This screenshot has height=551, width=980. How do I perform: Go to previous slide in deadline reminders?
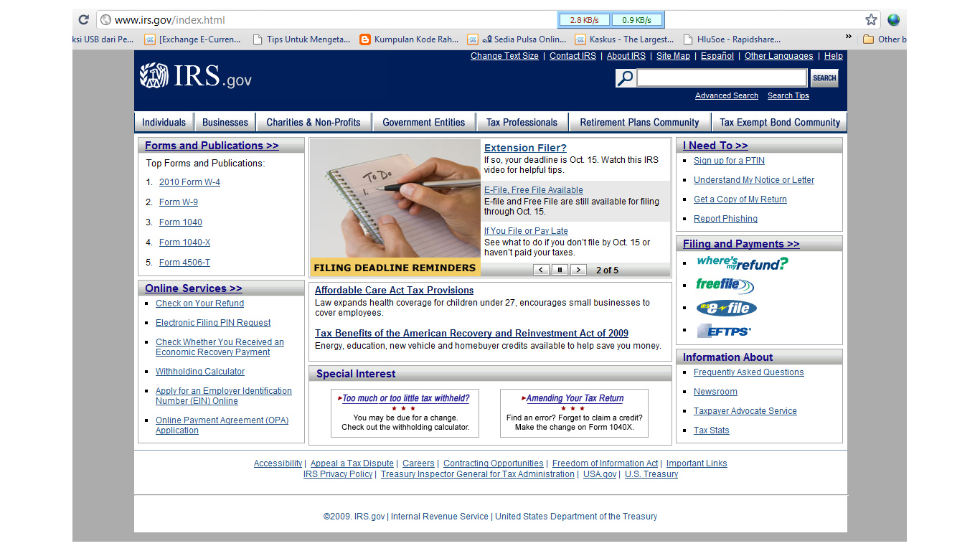(x=542, y=270)
